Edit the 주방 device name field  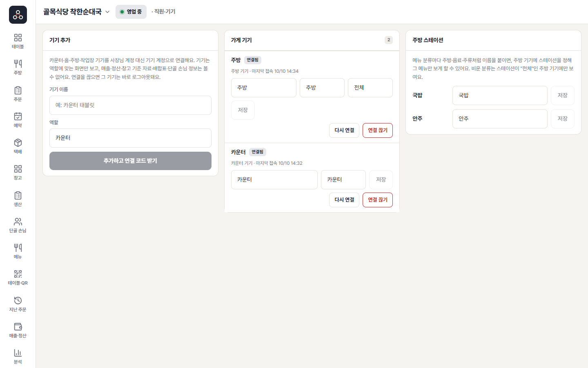[264, 88]
